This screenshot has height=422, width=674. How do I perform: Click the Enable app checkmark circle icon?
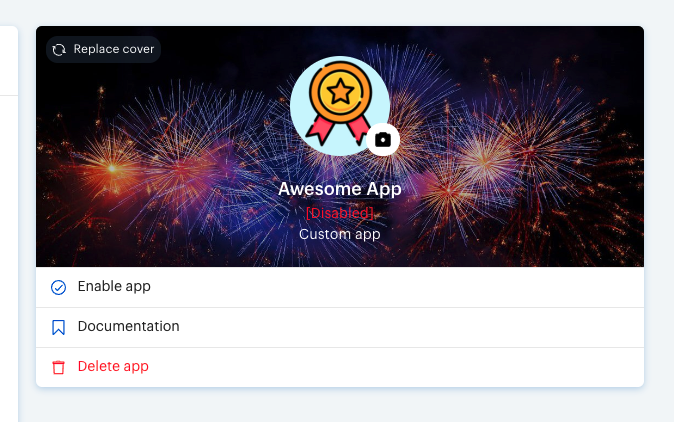pyautogui.click(x=58, y=287)
